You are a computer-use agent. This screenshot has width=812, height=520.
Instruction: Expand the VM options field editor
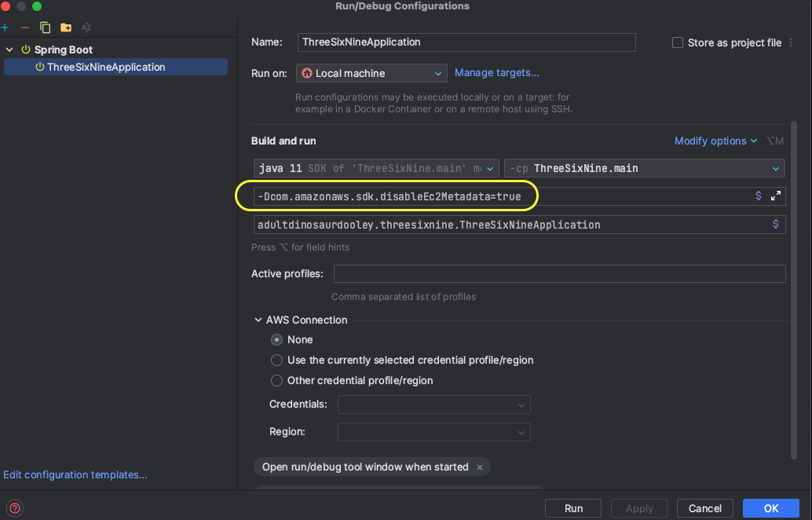click(x=776, y=196)
